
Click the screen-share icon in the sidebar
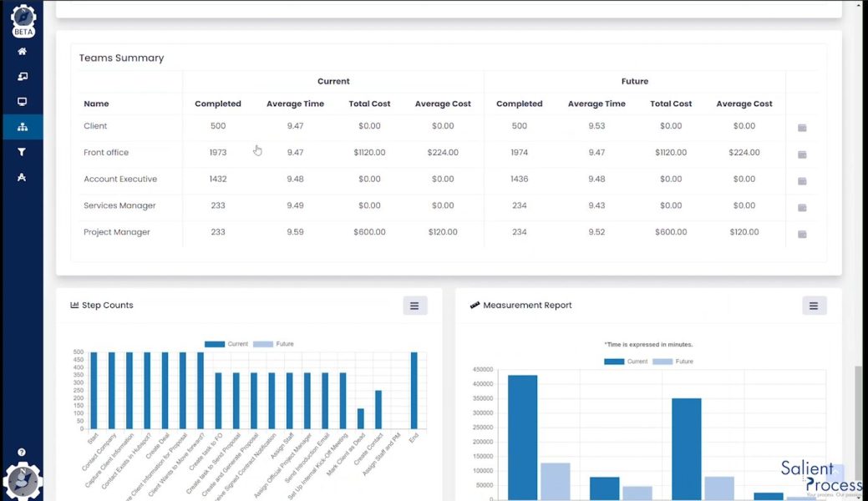tap(23, 75)
